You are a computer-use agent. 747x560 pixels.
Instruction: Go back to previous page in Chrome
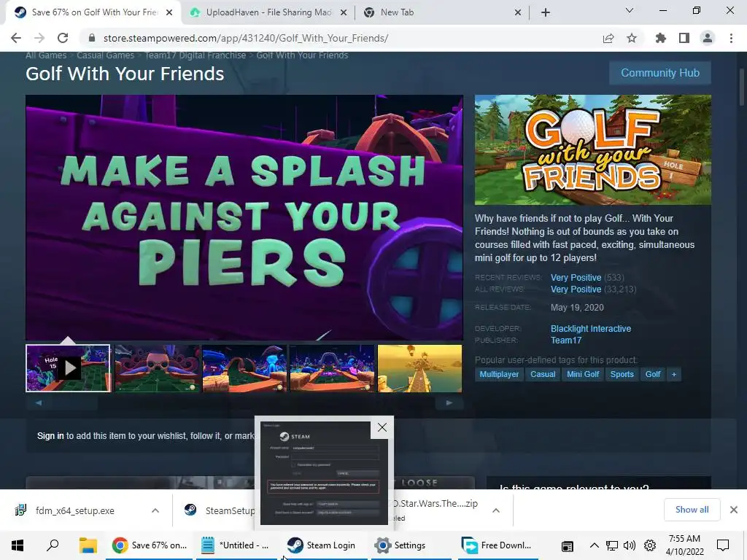point(16,38)
